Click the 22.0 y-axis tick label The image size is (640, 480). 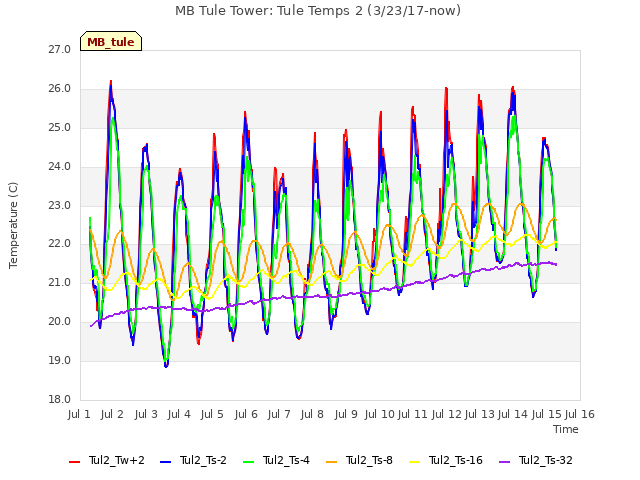(60, 244)
